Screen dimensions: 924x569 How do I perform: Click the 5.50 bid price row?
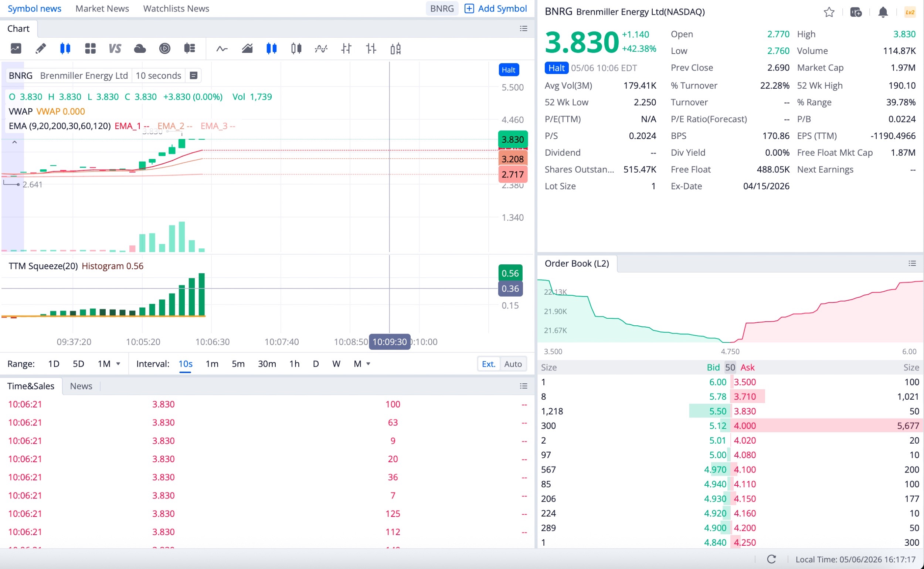(x=634, y=411)
